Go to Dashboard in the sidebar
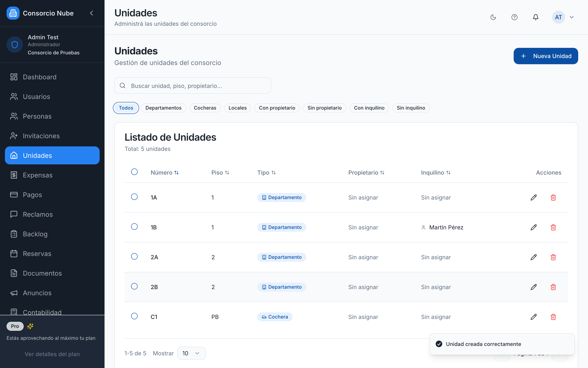The image size is (588, 368). click(x=52, y=77)
